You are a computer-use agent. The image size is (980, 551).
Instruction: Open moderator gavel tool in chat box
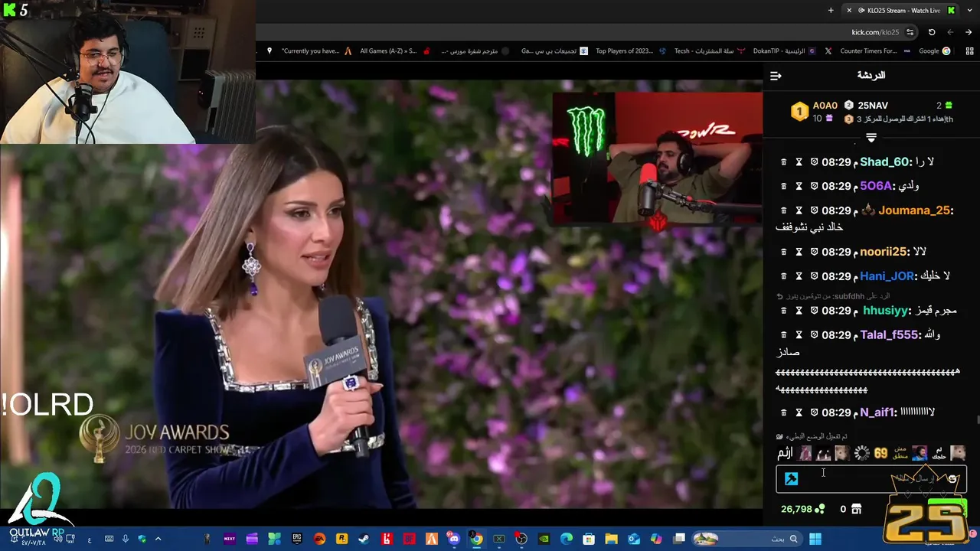click(x=792, y=479)
